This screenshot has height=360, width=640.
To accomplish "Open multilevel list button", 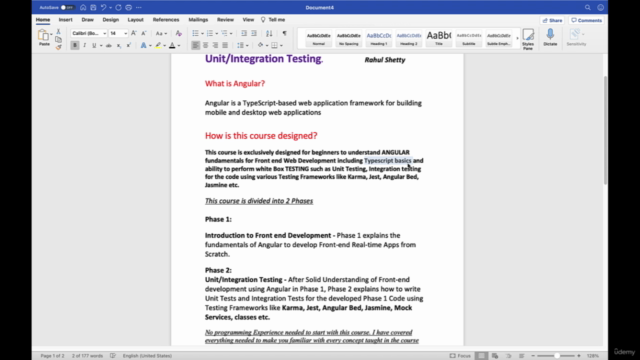I will point(224,33).
